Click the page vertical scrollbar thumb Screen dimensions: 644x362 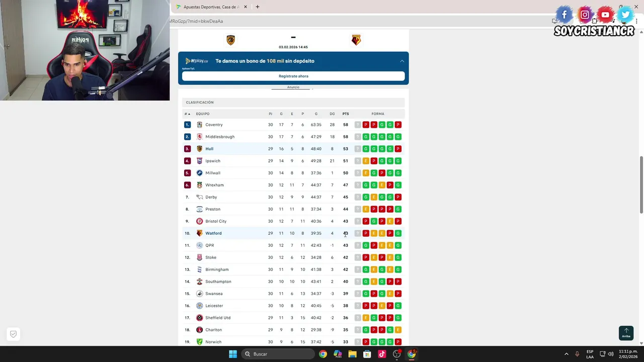pyautogui.click(x=641, y=185)
